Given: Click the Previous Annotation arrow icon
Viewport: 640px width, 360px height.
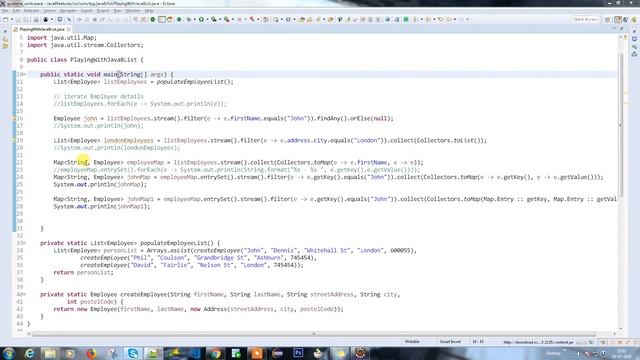Looking at the screenshot, I should pos(429,19).
